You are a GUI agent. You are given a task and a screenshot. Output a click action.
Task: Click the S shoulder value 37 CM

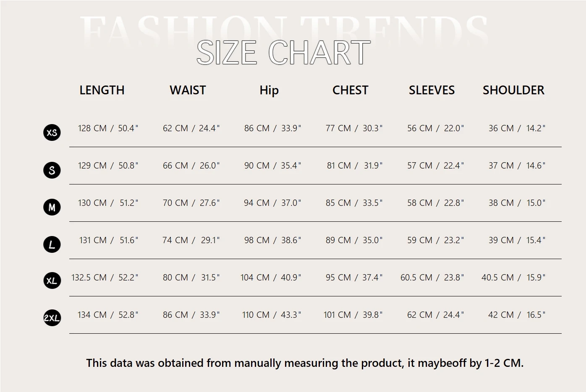501,166
